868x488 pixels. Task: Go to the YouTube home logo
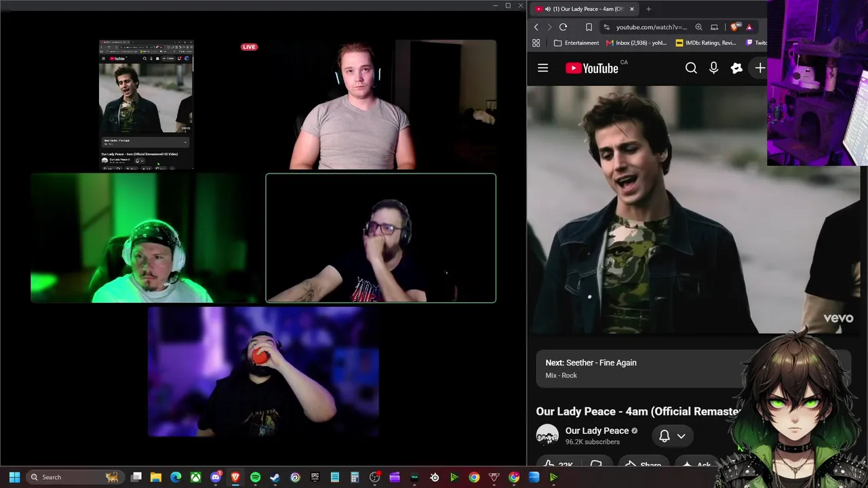[592, 68]
